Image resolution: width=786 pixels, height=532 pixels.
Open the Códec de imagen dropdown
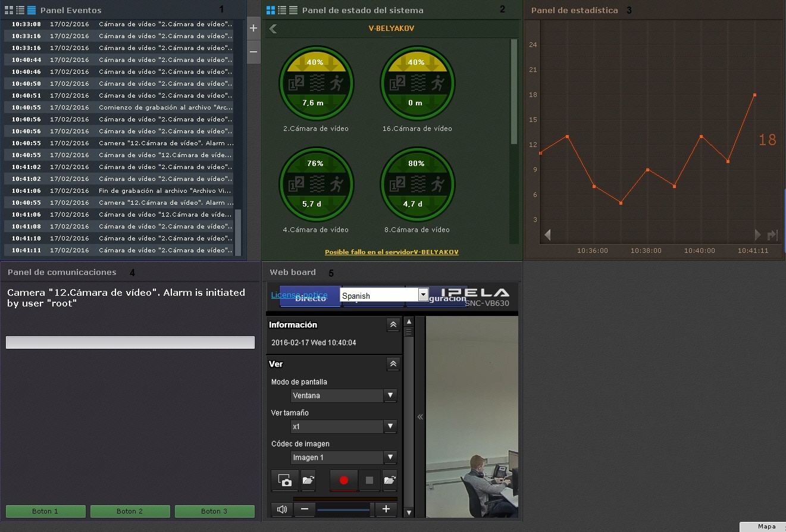coord(390,458)
